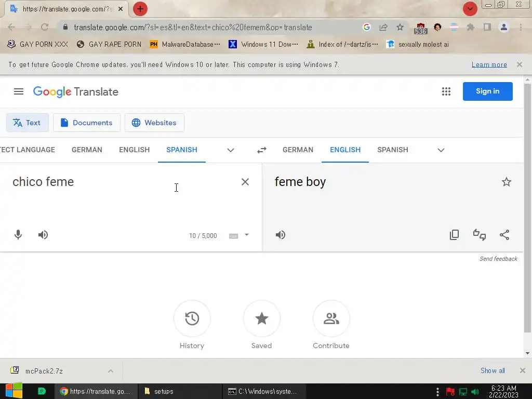Viewport: 532px width, 399px height.
Task: Click the extension with the 536 badge
Action: [420, 28]
